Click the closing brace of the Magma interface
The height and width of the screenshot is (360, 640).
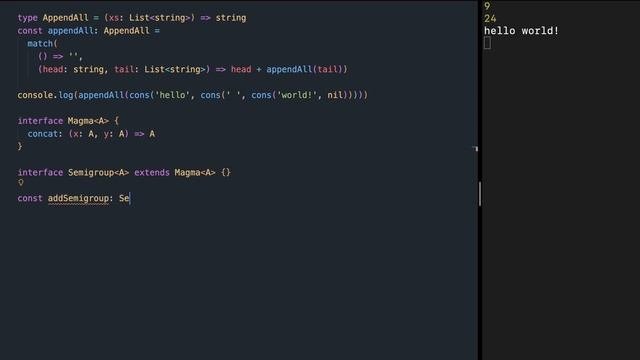[20, 146]
